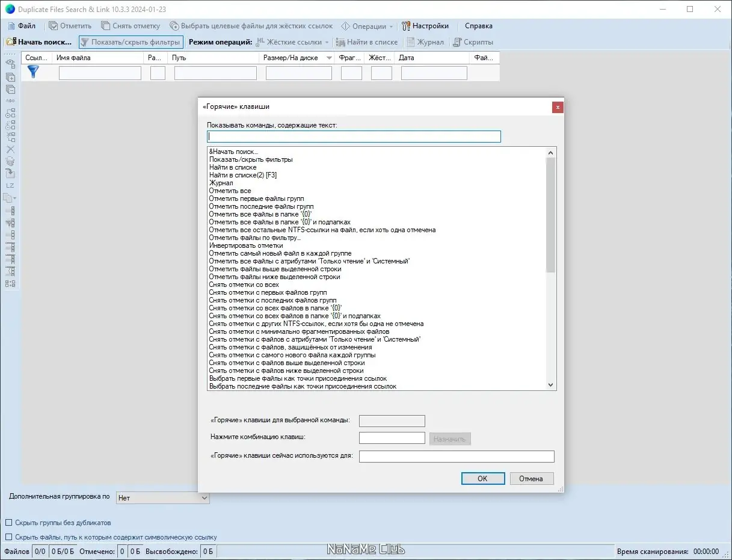Click the X remove-marks icon in sidebar
This screenshot has width=732, height=560.
point(10,149)
